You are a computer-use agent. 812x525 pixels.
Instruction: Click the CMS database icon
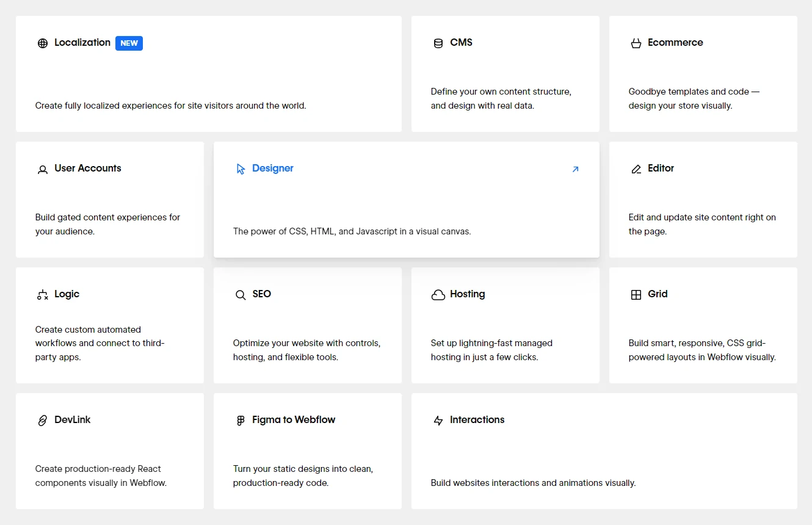tap(438, 43)
